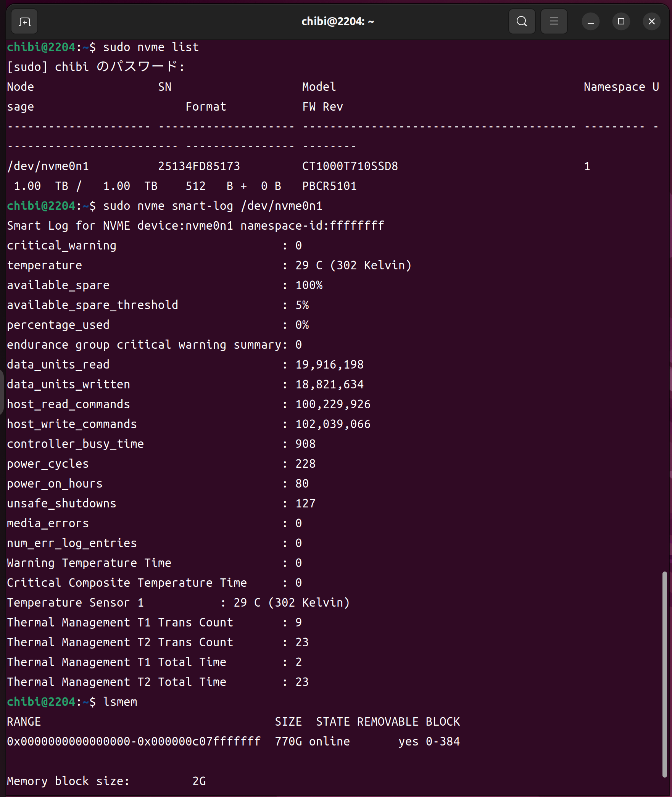672x797 pixels.
Task: Maximize the terminal window
Action: pyautogui.click(x=621, y=22)
